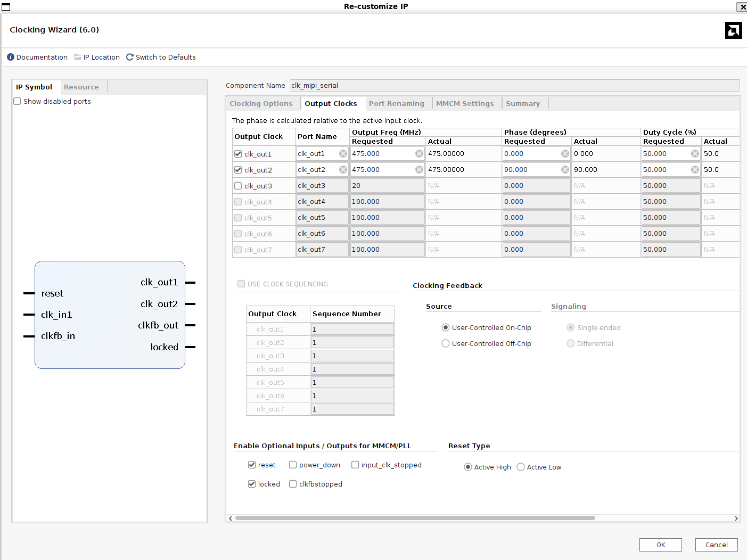The image size is (747, 560).
Task: Switch to the MMCM Settings tab
Action: [x=464, y=103]
